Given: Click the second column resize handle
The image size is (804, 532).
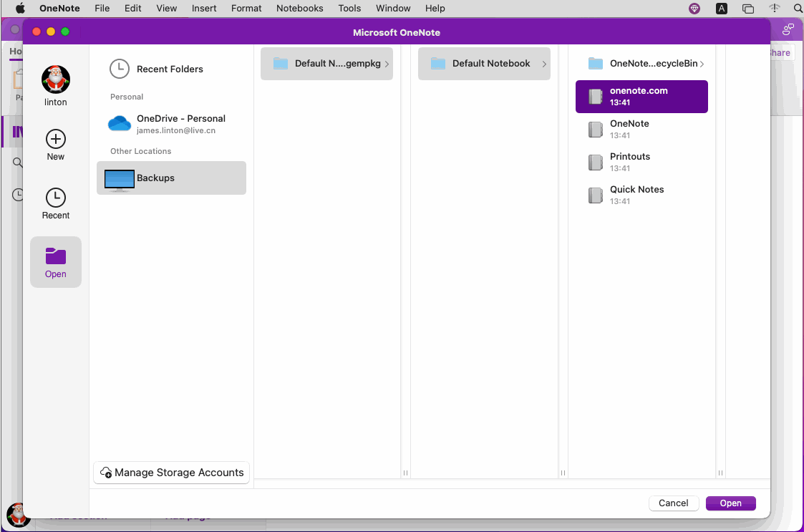Looking at the screenshot, I should (563, 473).
